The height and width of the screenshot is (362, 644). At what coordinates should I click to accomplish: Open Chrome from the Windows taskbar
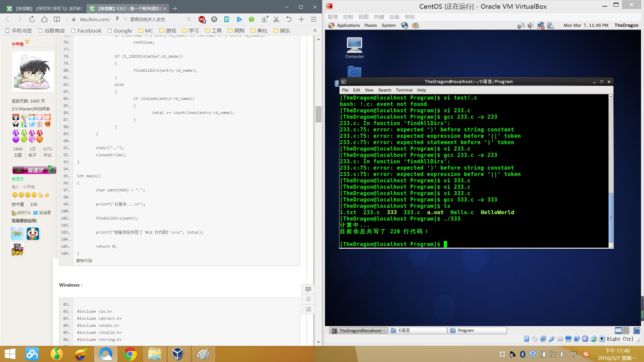(x=130, y=354)
